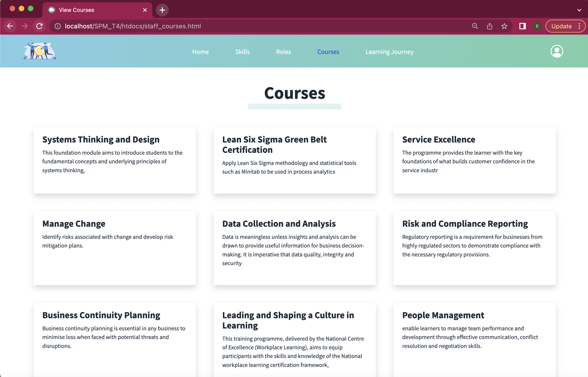Go to Home in the navbar
Viewport: 588px width, 377px height.
200,52
